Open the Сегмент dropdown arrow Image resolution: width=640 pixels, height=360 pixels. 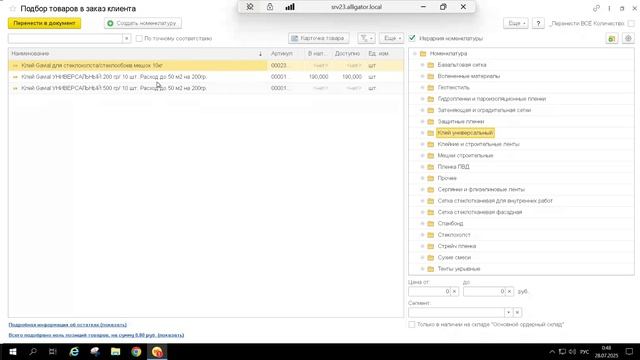pyautogui.click(x=509, y=312)
